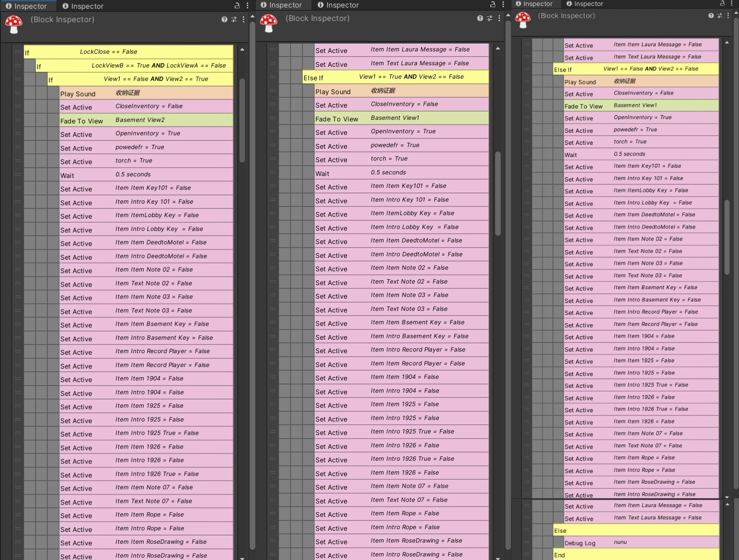Select the 'Else' command row in the right panel
Screen dimensions: 739x560
636,530
